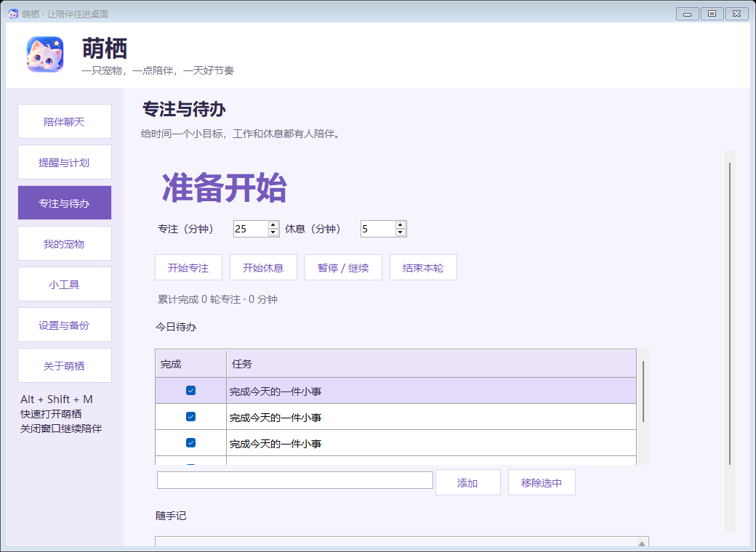
Task: Select third 完成今天的一件小事 task row
Action: 396,442
